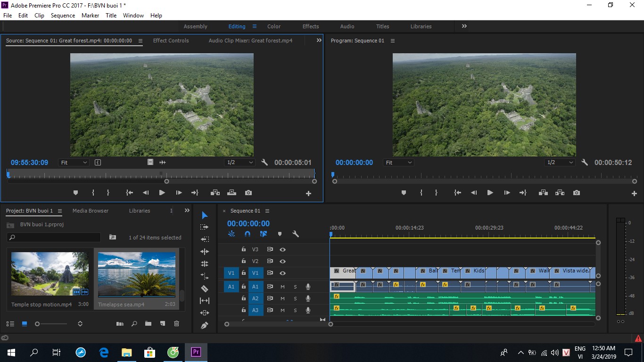Hide the V3 track output eye
644x362 pixels.
[x=282, y=249]
